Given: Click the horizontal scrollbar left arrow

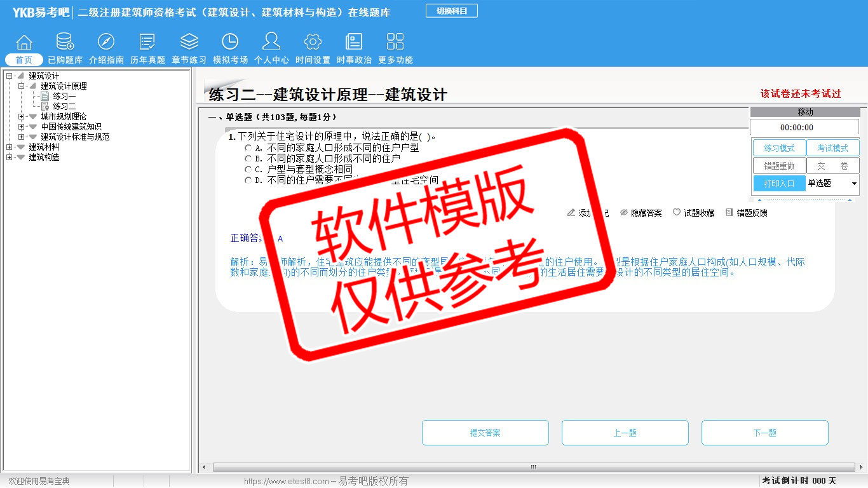Looking at the screenshot, I should coord(204,468).
